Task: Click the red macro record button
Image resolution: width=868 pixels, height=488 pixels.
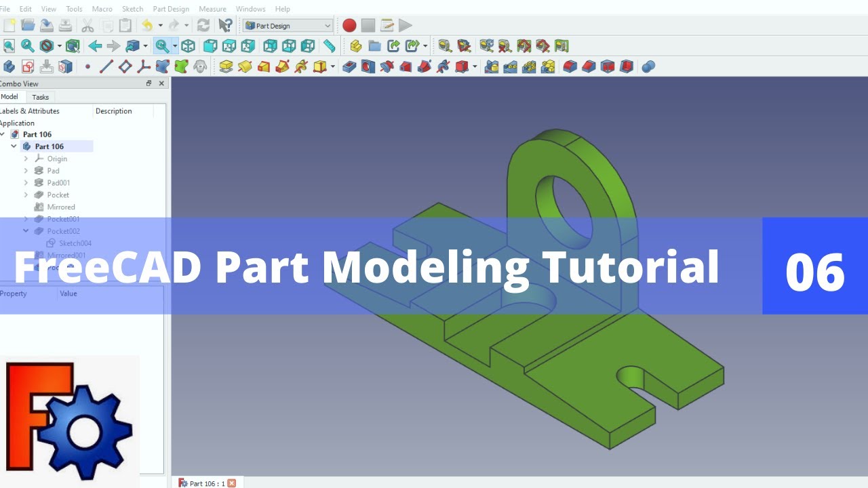Action: tap(349, 26)
